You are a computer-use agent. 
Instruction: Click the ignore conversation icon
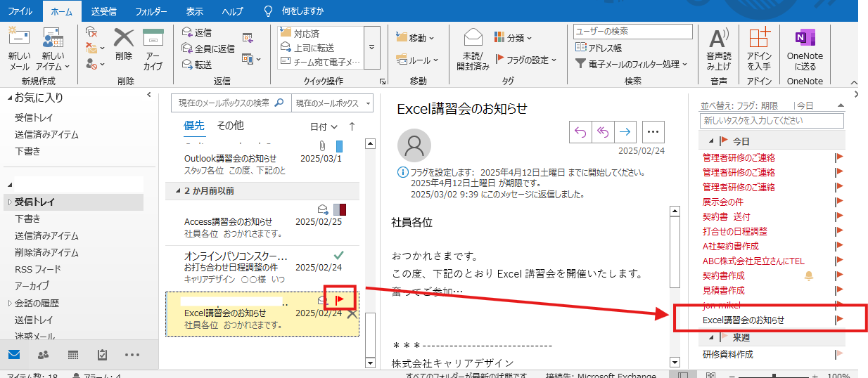tap(91, 32)
